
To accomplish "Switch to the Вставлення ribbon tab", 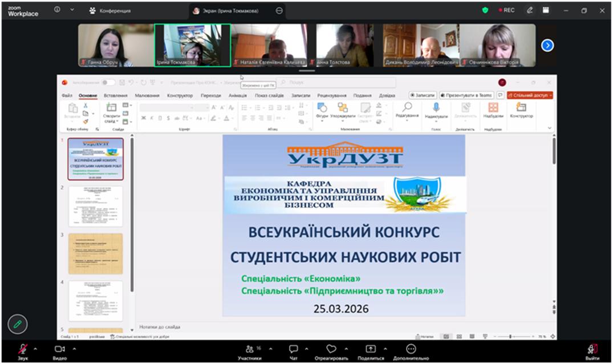I will (115, 95).
